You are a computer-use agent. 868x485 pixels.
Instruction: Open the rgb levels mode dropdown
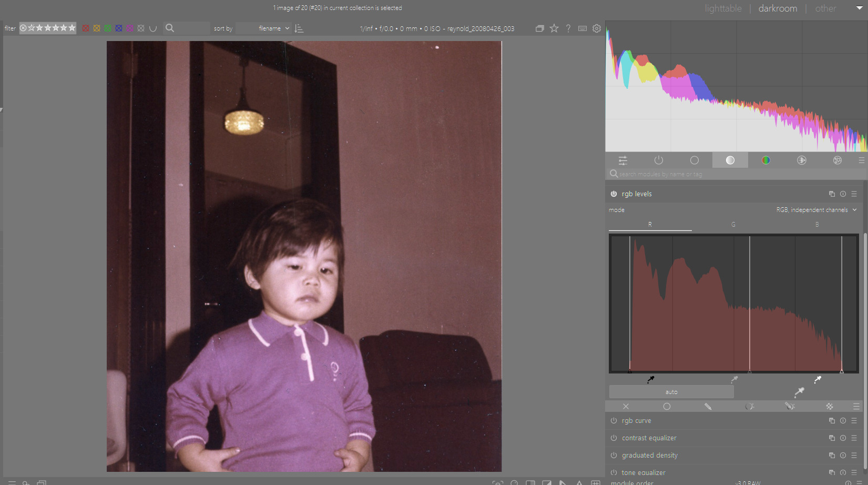816,210
